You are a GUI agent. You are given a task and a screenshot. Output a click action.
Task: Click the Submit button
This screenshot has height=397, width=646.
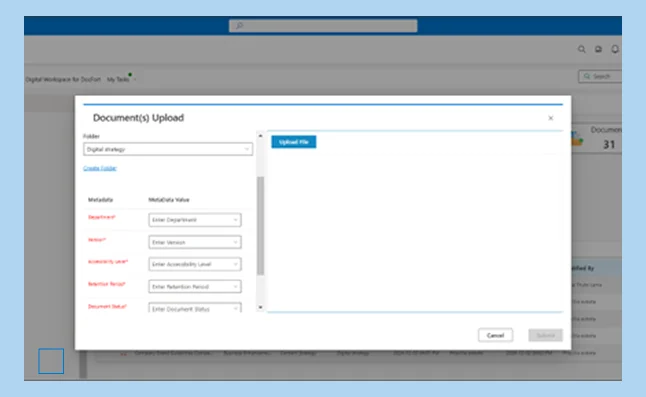tap(545, 335)
